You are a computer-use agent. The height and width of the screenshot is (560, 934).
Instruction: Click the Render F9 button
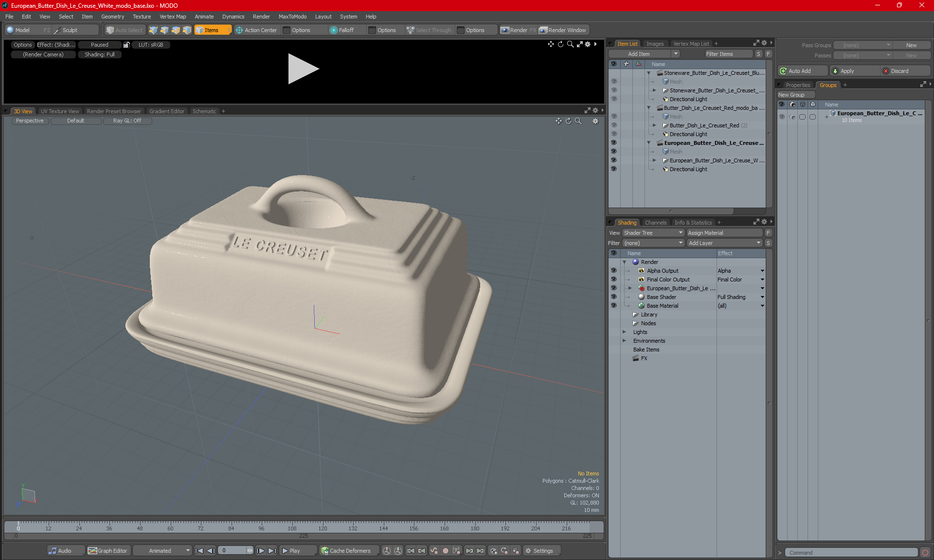tap(519, 30)
